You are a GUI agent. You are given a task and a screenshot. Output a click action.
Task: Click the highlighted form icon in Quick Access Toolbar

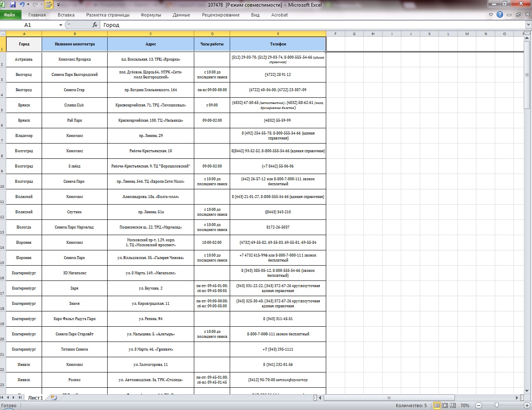point(49,5)
